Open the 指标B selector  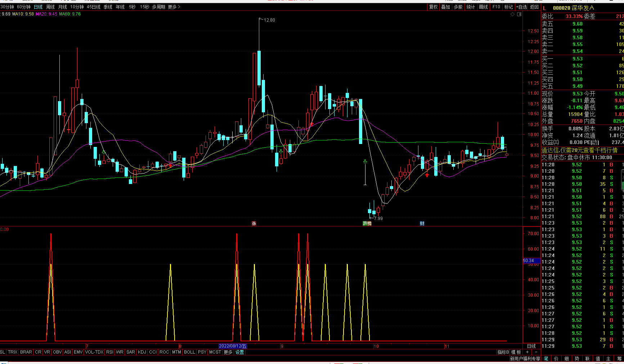[x=503, y=352]
